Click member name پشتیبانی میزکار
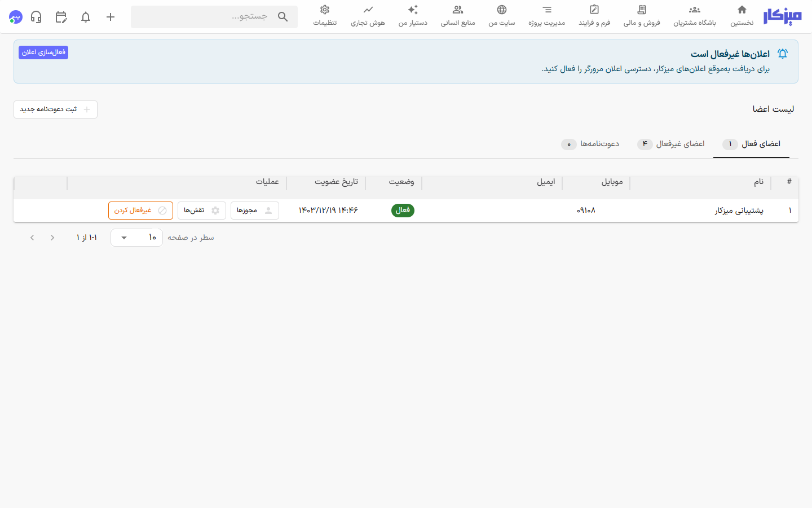This screenshot has height=508, width=812. 739,211
